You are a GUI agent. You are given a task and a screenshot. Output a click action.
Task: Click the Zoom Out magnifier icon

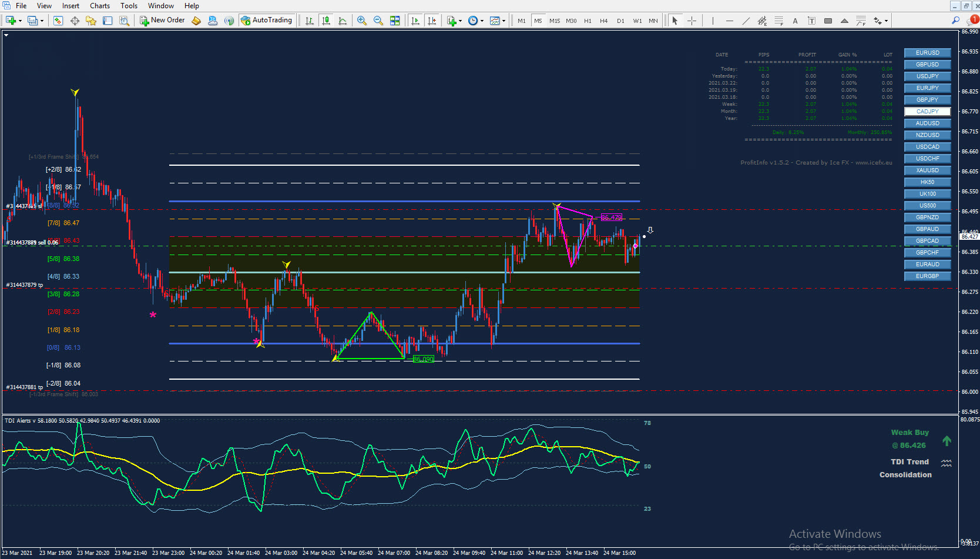pos(378,21)
